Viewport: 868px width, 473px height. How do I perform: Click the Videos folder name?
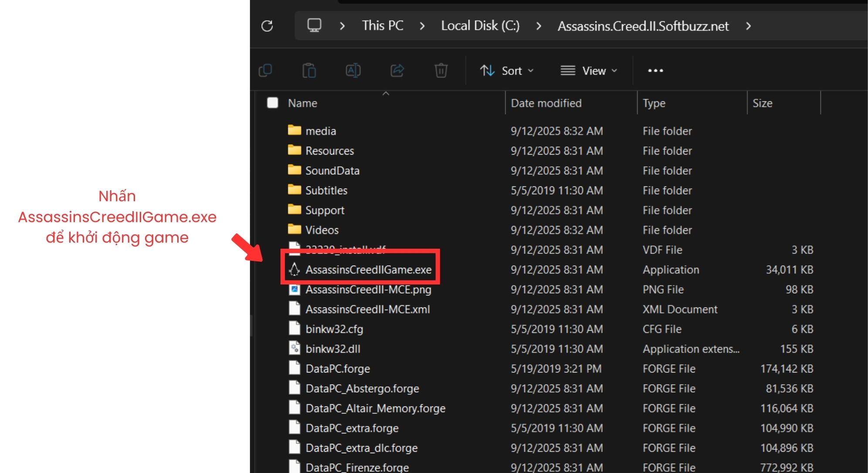[x=322, y=230]
